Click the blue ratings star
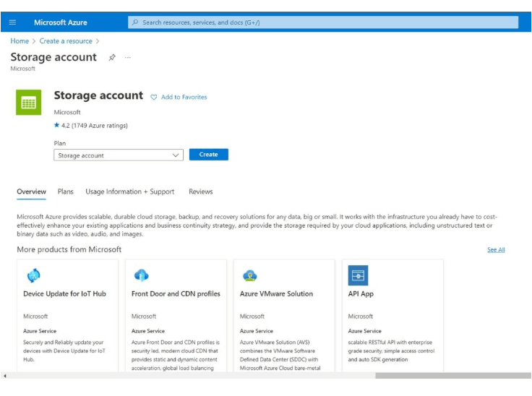Screen dimensions: 532x396 (x=56, y=125)
